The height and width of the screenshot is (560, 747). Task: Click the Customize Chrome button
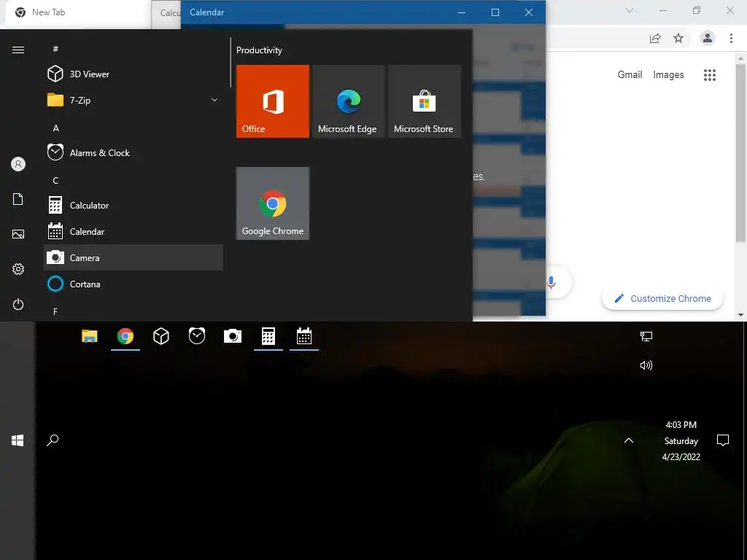(662, 298)
